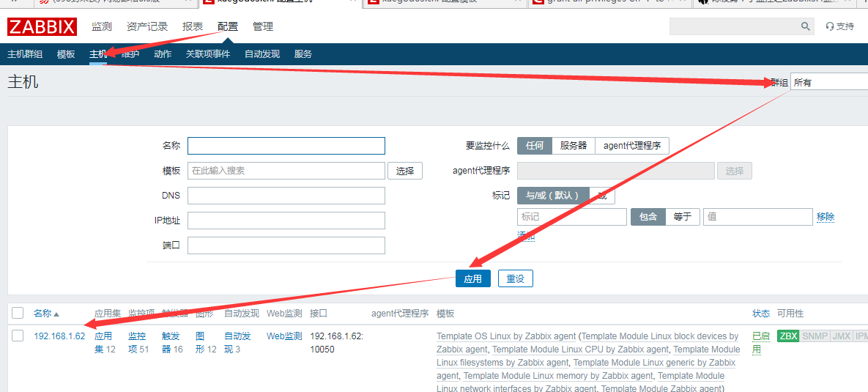Focus the 模板 search input
Viewport: 868px width, 392px height.
click(286, 171)
